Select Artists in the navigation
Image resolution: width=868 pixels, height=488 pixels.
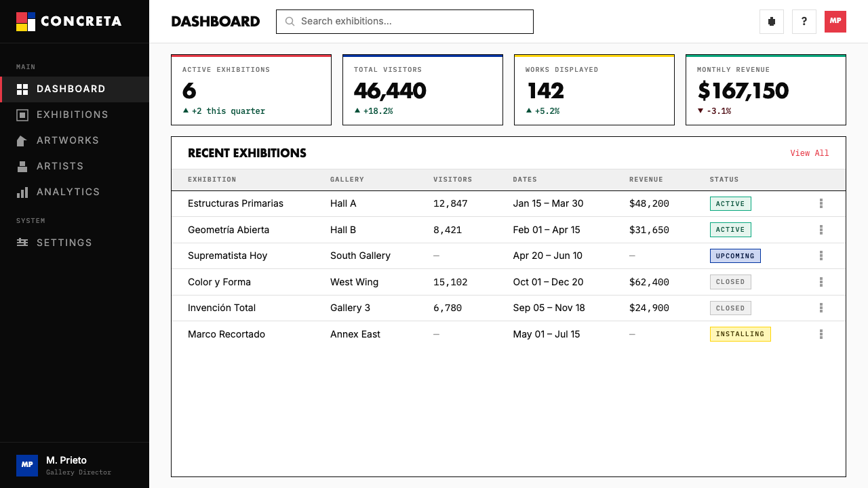pyautogui.click(x=75, y=167)
